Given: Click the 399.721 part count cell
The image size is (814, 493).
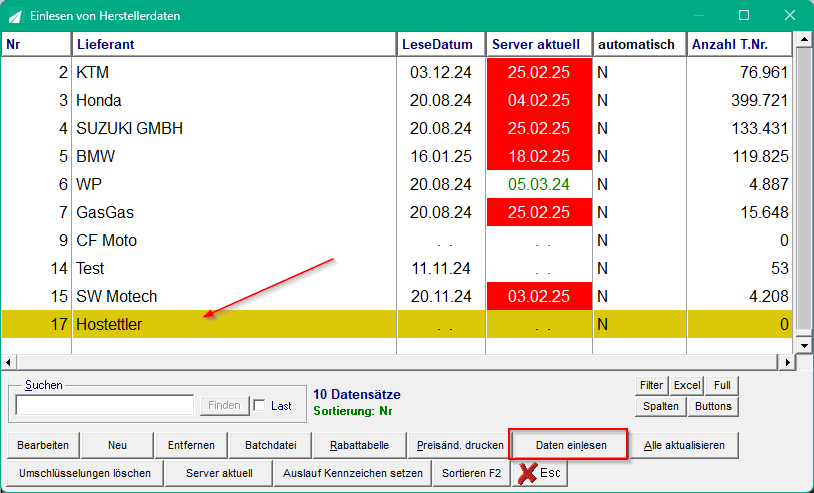Looking at the screenshot, I should (739, 100).
